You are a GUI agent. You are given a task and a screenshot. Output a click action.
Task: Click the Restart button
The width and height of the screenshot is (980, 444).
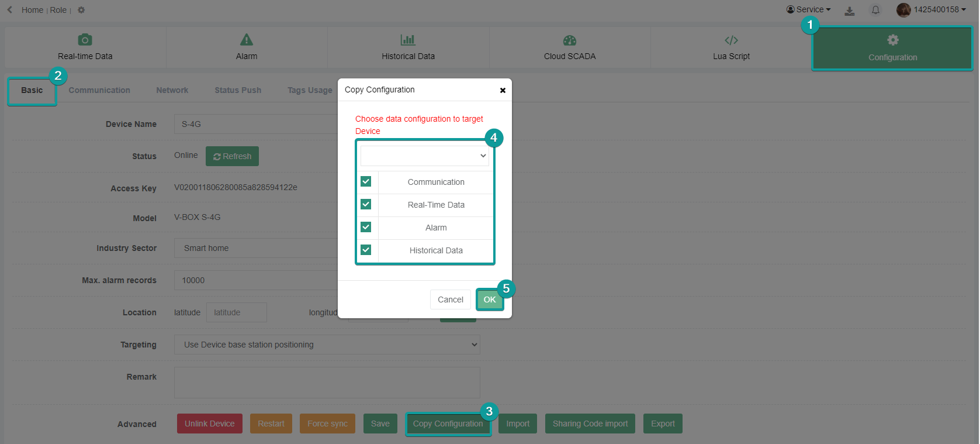[x=271, y=424]
